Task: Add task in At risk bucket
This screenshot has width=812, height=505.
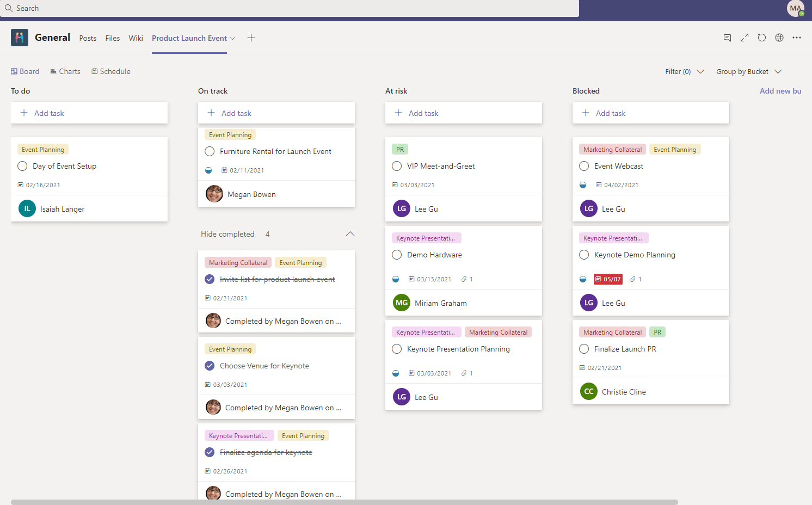Action: [x=464, y=113]
